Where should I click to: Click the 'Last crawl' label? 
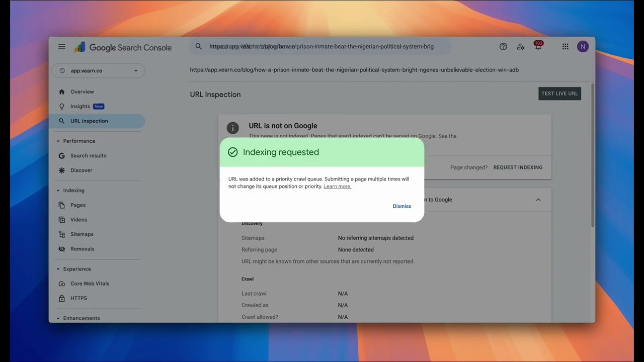click(254, 294)
